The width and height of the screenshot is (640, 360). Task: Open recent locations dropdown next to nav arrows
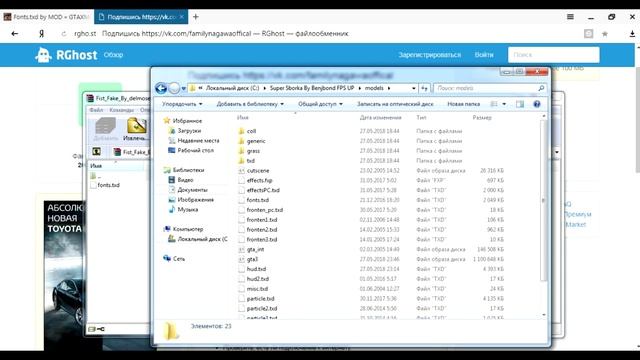184,88
